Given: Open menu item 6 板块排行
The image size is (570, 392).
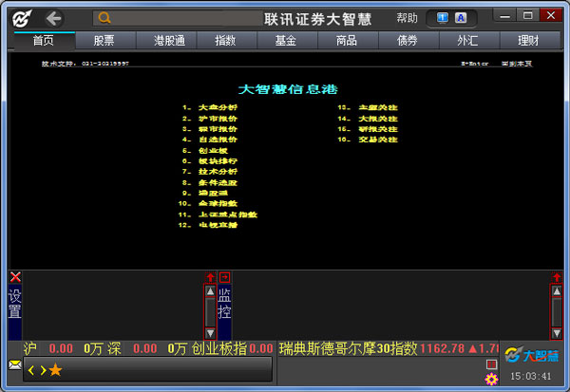Looking at the screenshot, I should click(x=210, y=161).
